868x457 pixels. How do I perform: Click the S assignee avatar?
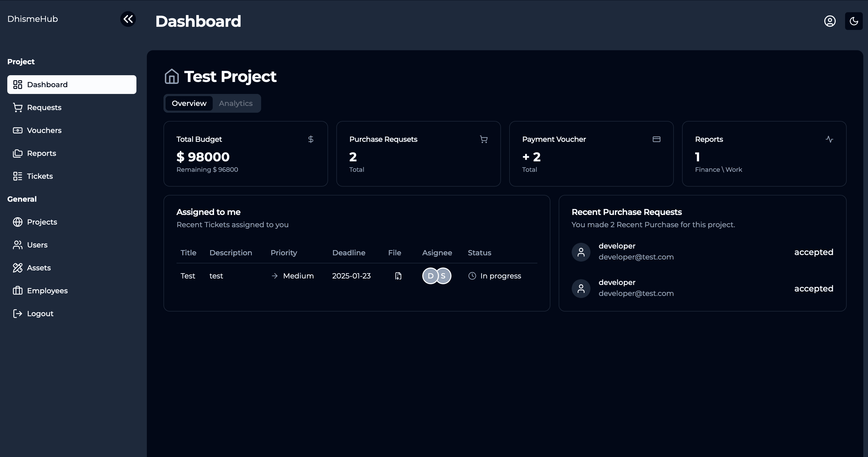[x=443, y=276]
